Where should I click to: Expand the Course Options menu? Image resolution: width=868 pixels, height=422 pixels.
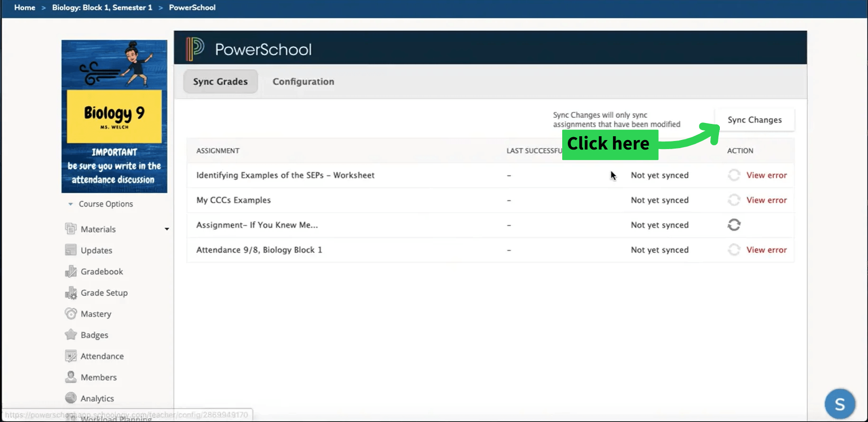click(101, 204)
